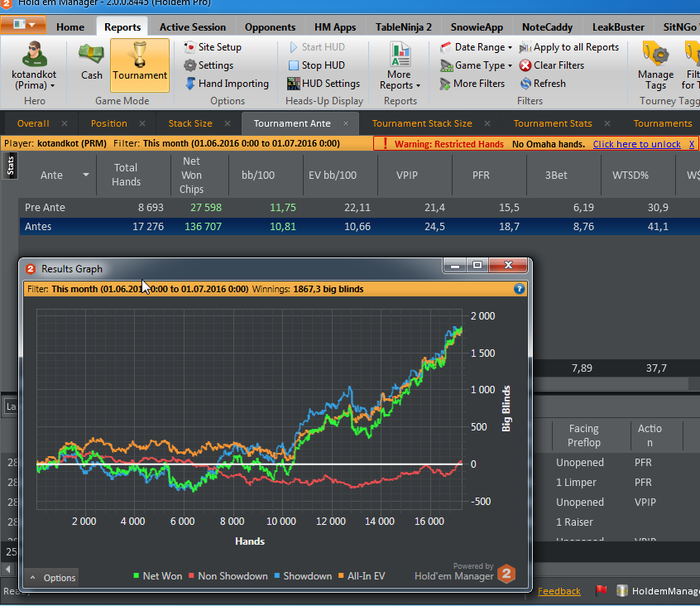
Task: Close the Tournament Stack Size tab
Action: [488, 124]
